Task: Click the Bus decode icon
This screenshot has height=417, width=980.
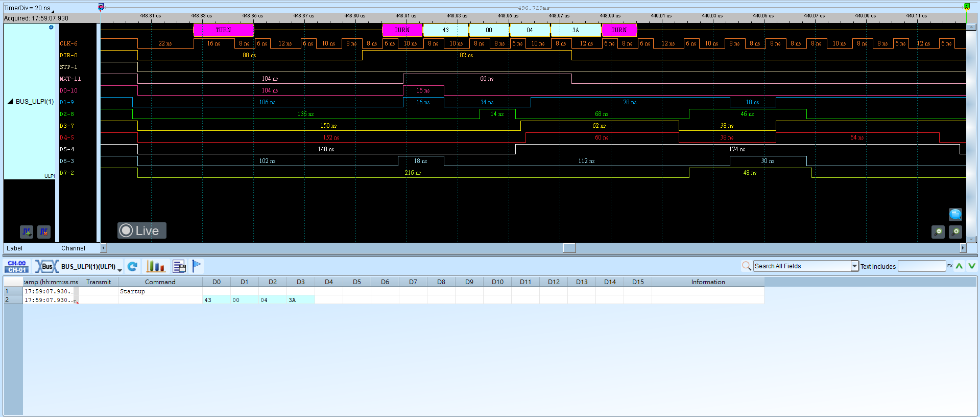Action: (46, 266)
